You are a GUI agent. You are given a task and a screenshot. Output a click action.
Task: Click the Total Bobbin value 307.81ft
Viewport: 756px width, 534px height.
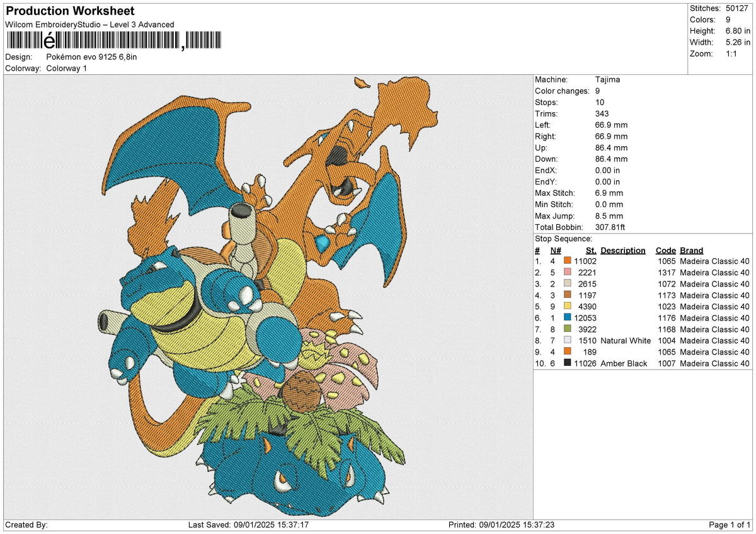click(610, 227)
